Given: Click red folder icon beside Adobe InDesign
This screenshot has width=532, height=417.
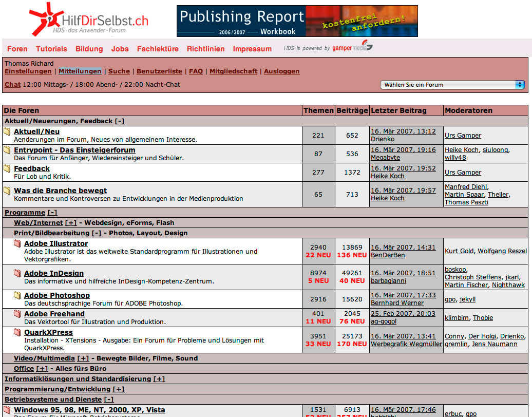Looking at the screenshot, I should (17, 273).
